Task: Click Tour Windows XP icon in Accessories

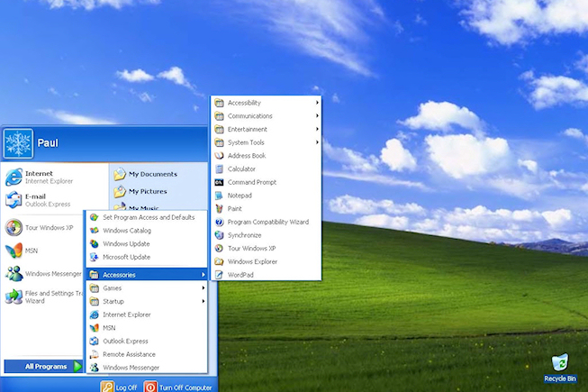Action: [x=219, y=249]
